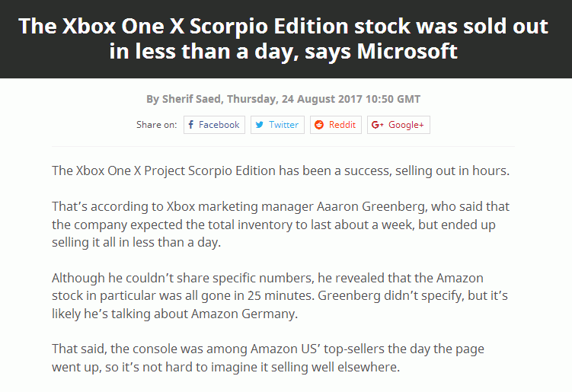Open author Sherif Saed's name in byline

(x=191, y=99)
